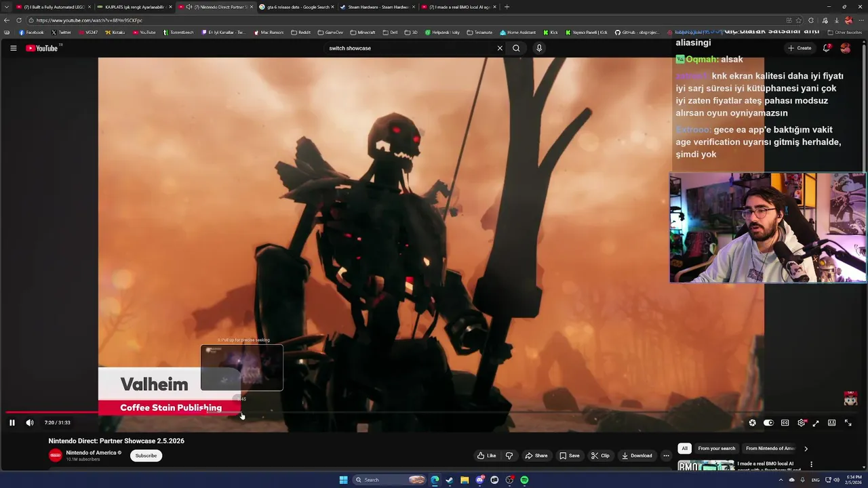Download the video
The image size is (868, 488).
637,455
